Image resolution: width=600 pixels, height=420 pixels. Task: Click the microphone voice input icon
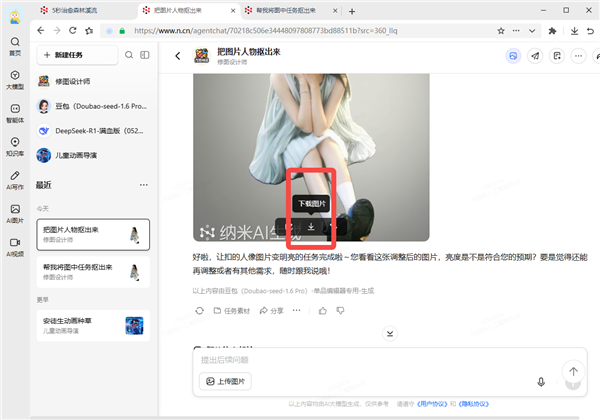(x=541, y=381)
